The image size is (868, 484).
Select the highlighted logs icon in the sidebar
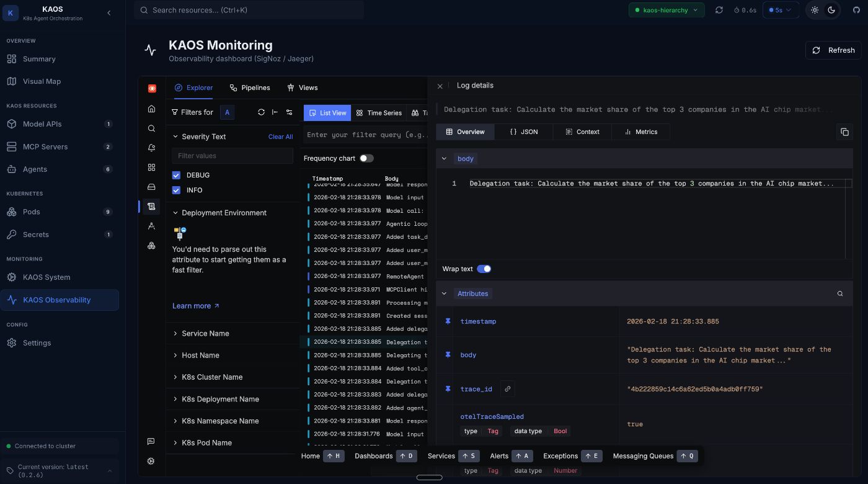pos(151,207)
